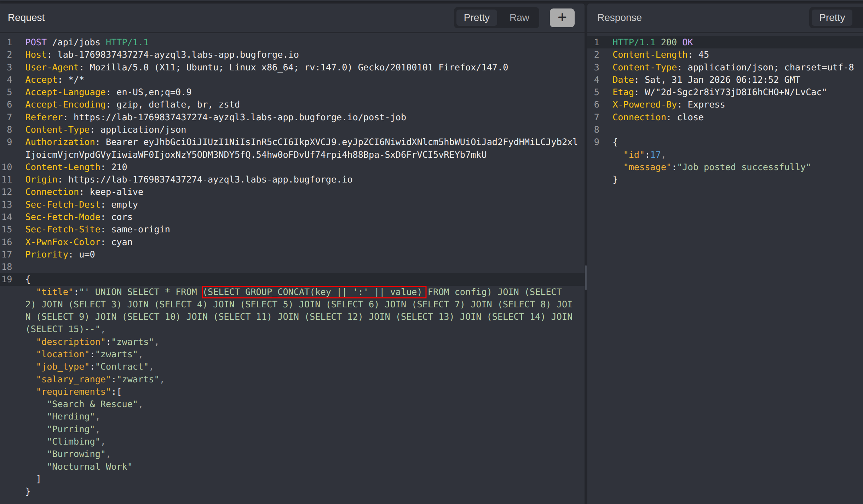Click the "Job posted successfully" message text

[743, 167]
